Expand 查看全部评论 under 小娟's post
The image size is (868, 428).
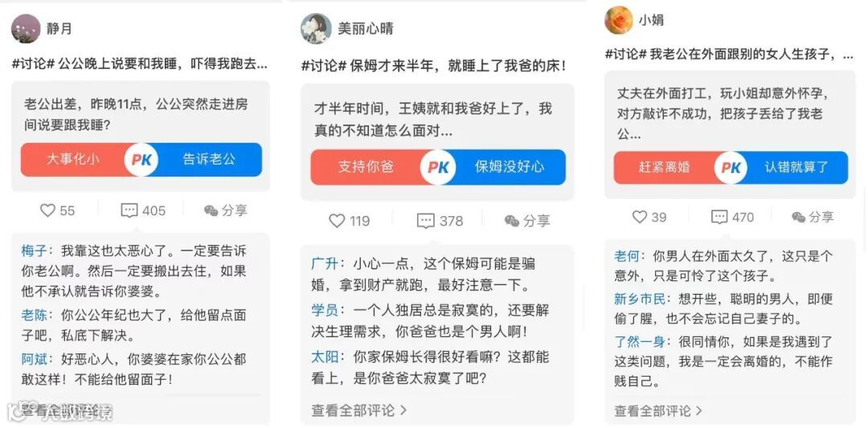(x=657, y=411)
